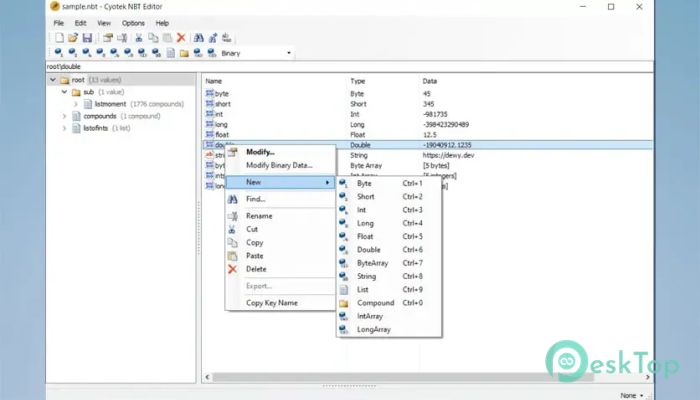Screen dimensions: 700x400
Task: Select the short row in list
Action: pos(428,104)
